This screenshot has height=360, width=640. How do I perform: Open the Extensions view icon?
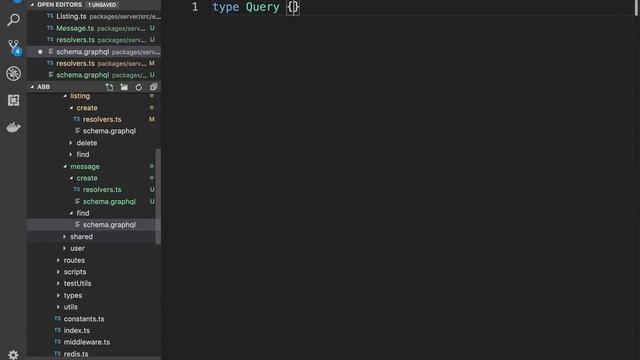13,100
